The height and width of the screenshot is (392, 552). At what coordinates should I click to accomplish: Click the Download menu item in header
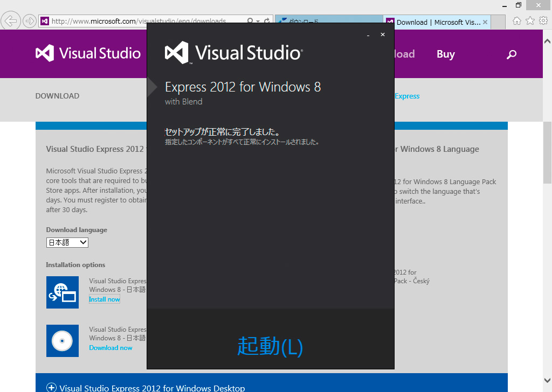click(x=404, y=54)
